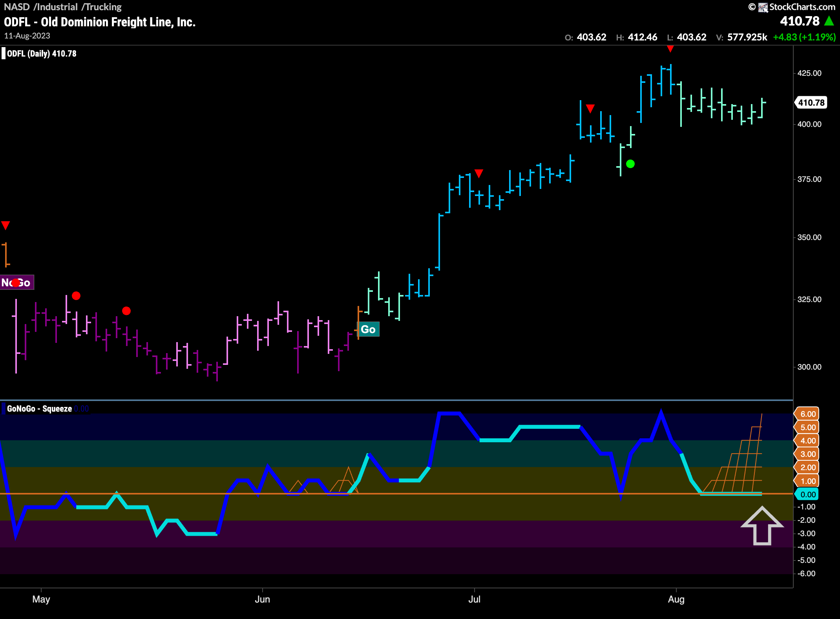Click the red triangle at chart top near 425
840x619 pixels.
(670, 49)
